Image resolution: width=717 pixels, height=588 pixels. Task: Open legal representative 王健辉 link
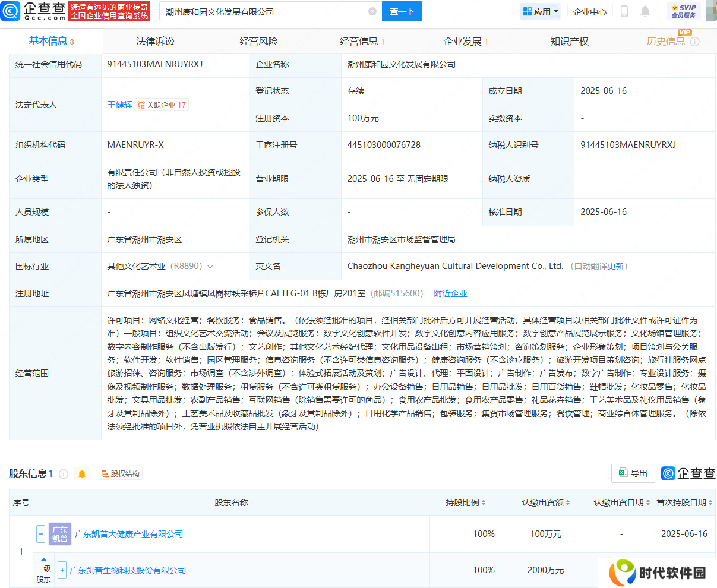pyautogui.click(x=119, y=105)
